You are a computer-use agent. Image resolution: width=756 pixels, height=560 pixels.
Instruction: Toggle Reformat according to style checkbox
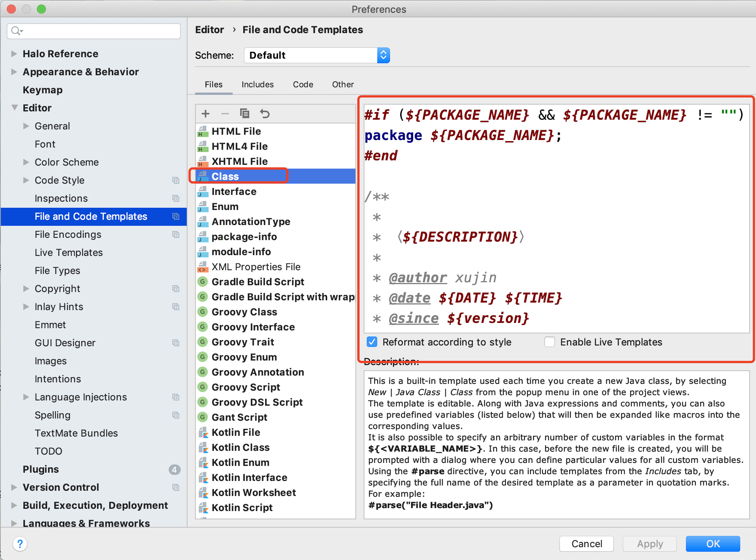coord(372,342)
